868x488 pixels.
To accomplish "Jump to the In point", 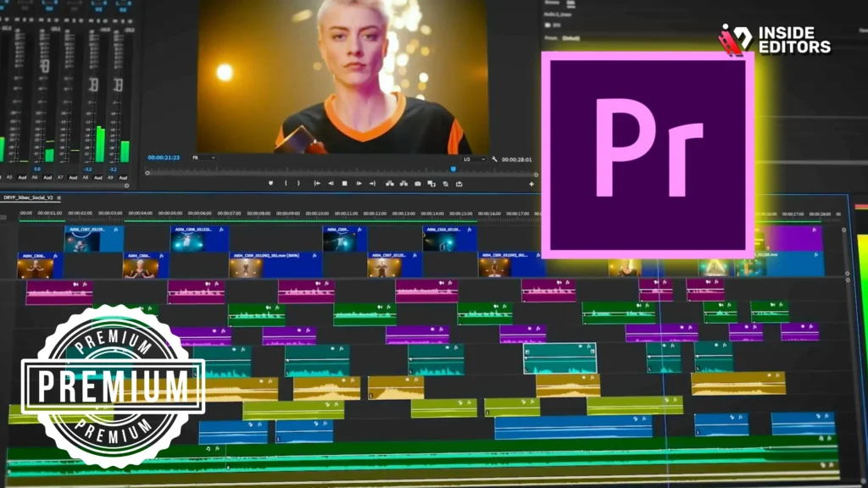I will (317, 183).
